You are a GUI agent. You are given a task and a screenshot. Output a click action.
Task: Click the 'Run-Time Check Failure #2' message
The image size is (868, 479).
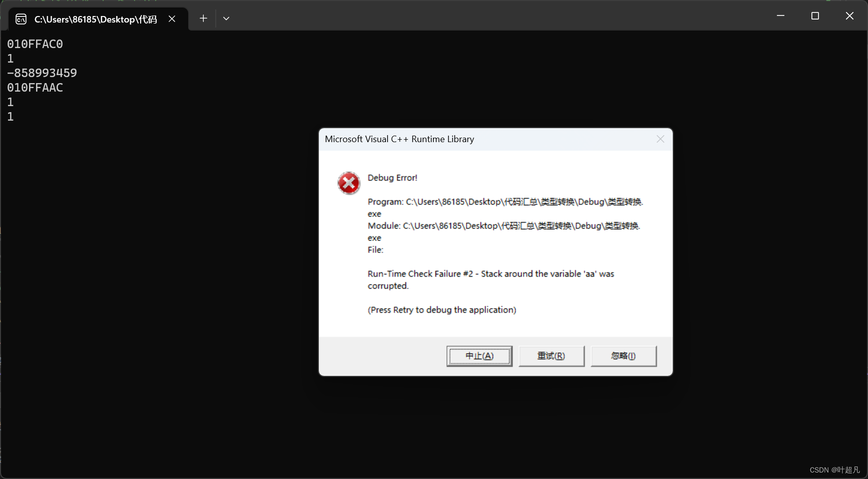point(491,280)
